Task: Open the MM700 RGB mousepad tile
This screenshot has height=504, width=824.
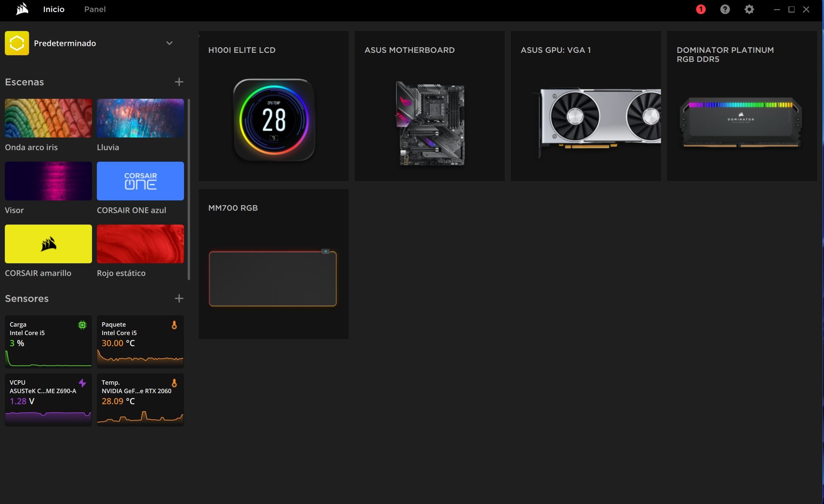Action: (274, 264)
